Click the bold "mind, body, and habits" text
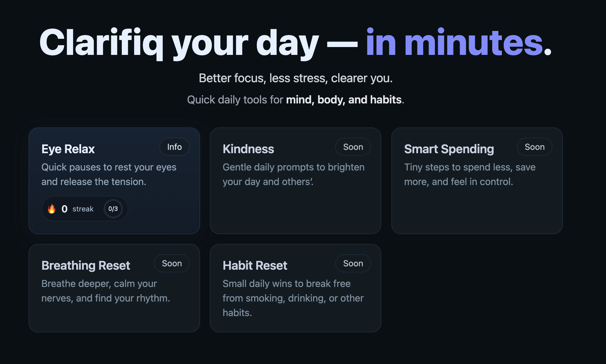 [x=344, y=100]
